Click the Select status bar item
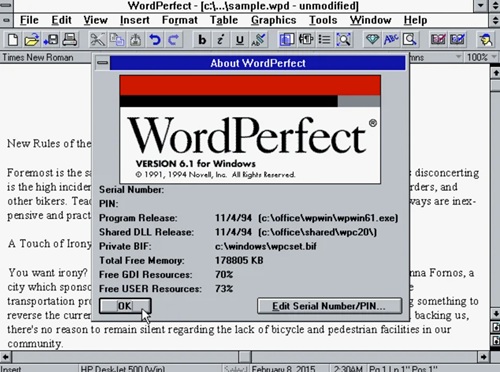This screenshot has height=372, width=500. tap(235, 369)
